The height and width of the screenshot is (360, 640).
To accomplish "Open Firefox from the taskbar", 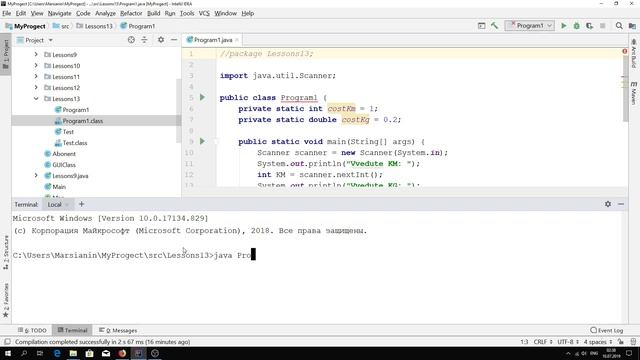I will coord(122,353).
